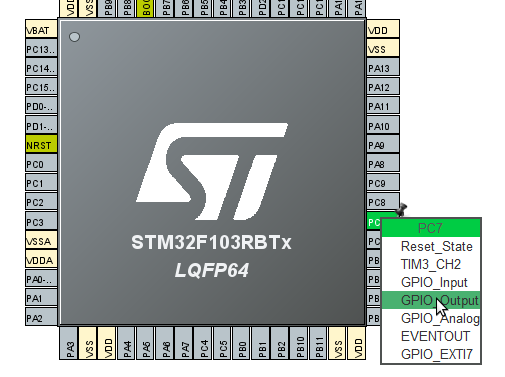Image resolution: width=505 pixels, height=377 pixels.
Task: Click the PC13 pin on the chip
Action: tap(41, 48)
